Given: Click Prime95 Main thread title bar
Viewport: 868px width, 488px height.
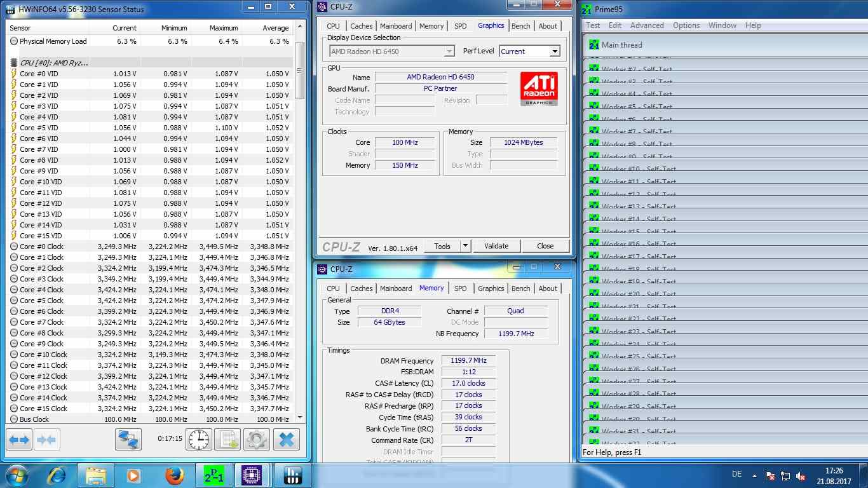Looking at the screenshot, I should (725, 45).
